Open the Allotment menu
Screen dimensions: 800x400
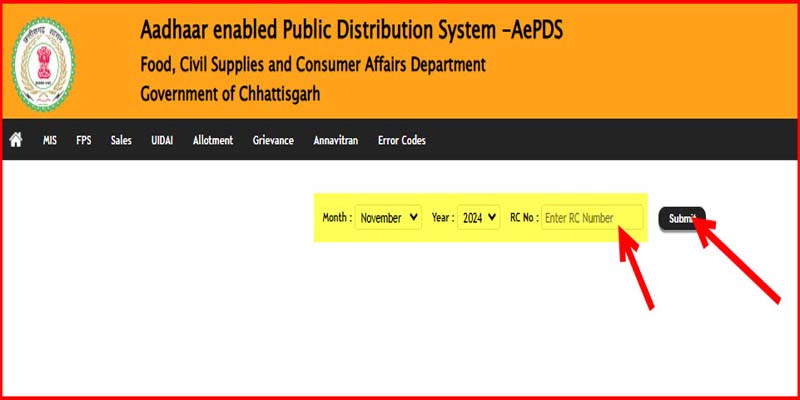click(x=213, y=140)
